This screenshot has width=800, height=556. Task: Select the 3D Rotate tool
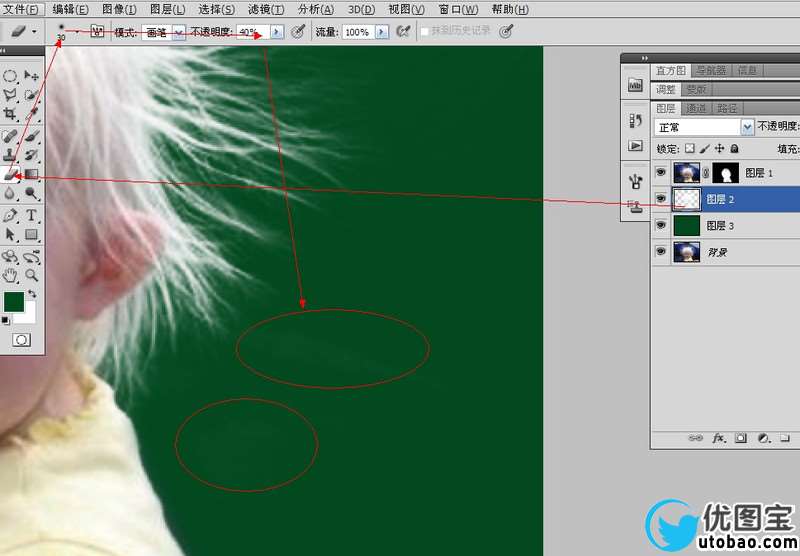pos(10,257)
